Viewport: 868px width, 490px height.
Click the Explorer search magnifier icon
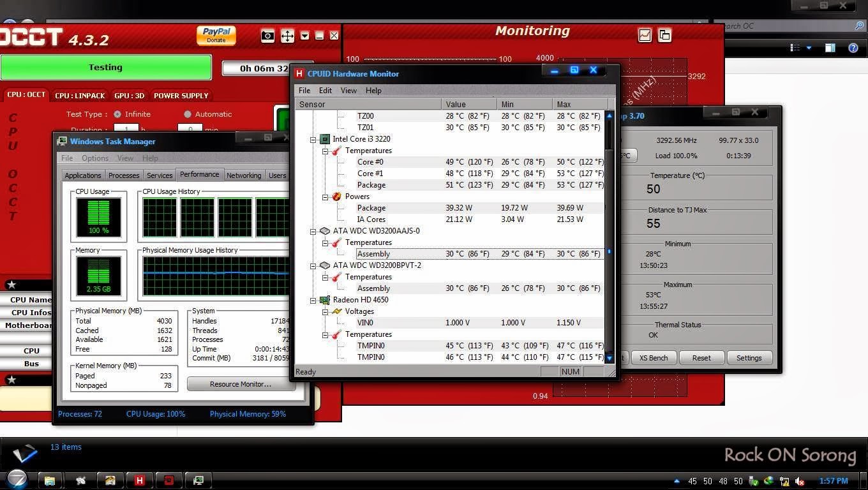(859, 26)
